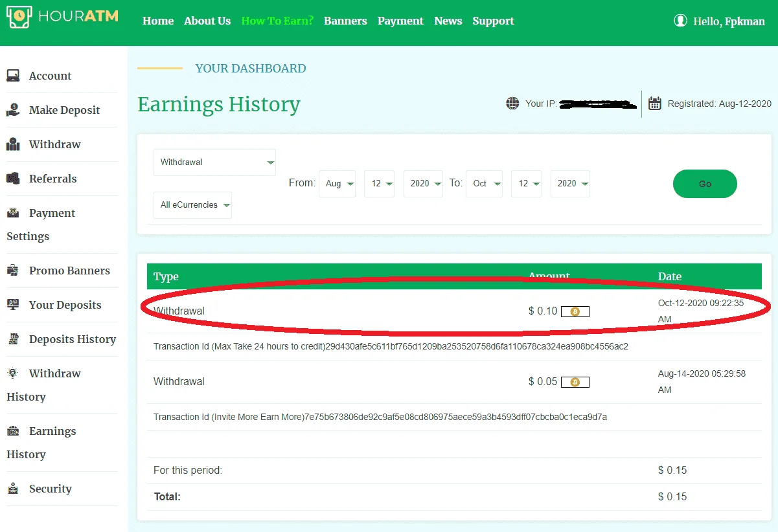Click the HourATM logo
778x532 pixels.
coord(62,17)
